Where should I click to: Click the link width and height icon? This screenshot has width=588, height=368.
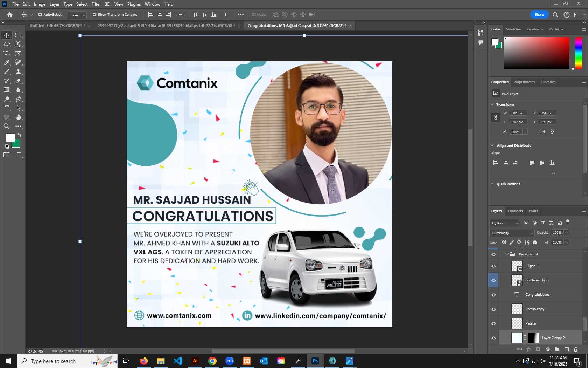[x=495, y=117]
